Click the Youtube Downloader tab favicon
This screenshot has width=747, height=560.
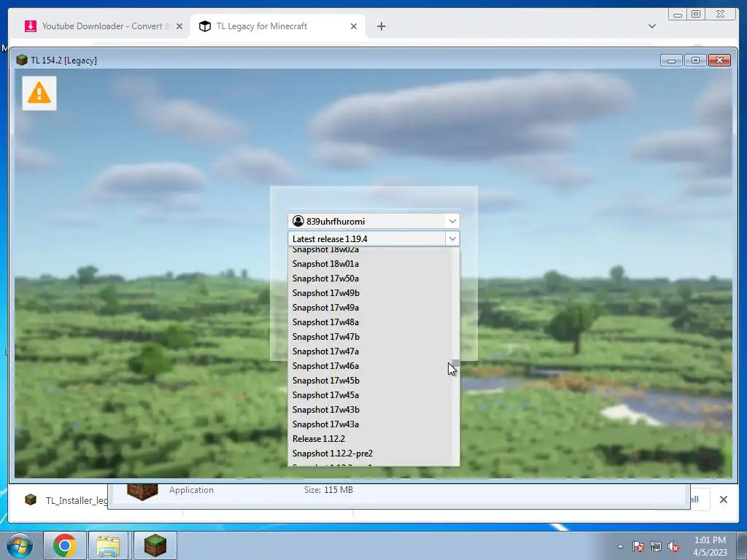click(30, 26)
